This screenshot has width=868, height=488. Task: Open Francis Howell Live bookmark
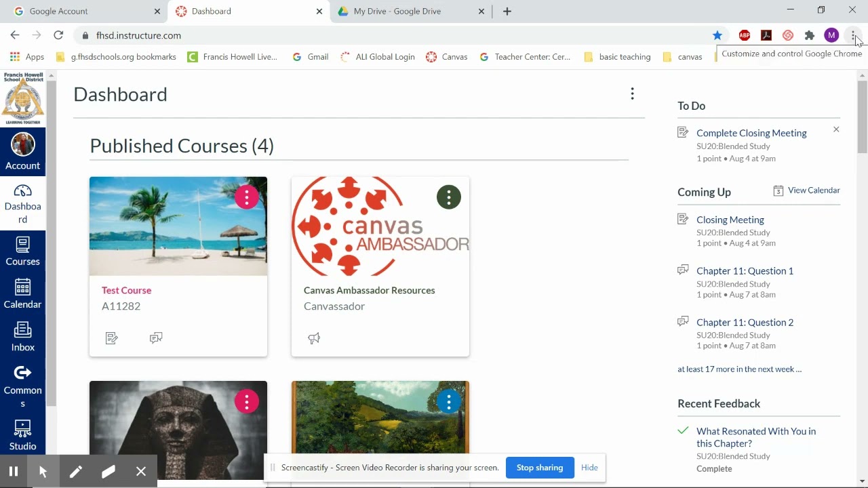pos(232,57)
